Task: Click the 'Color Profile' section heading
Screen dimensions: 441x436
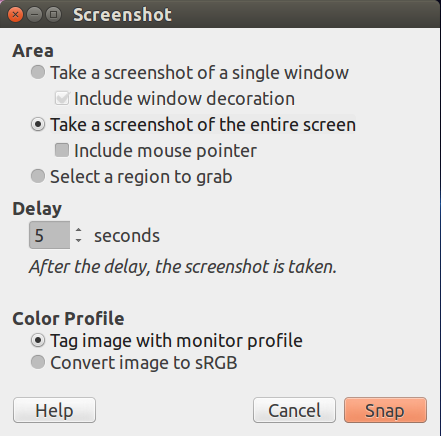Action: (x=68, y=319)
